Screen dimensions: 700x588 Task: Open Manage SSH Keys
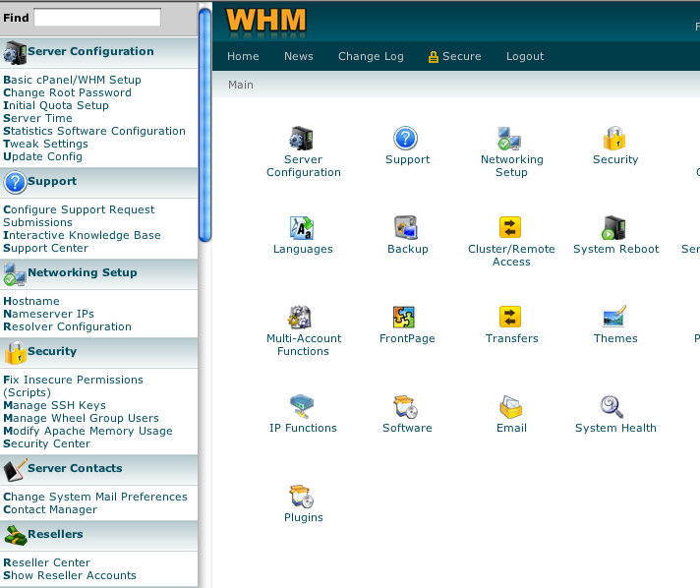(x=55, y=405)
